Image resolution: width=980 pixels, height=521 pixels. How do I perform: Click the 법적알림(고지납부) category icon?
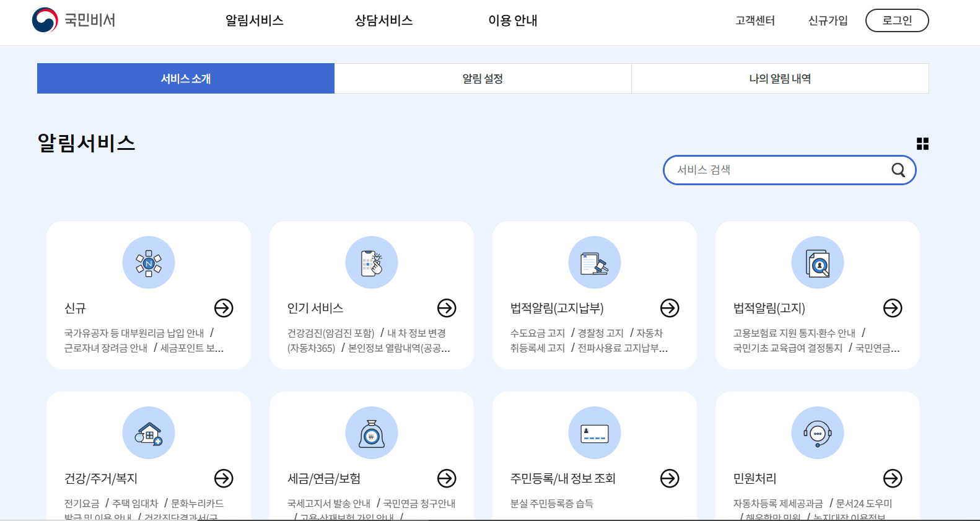pyautogui.click(x=595, y=263)
